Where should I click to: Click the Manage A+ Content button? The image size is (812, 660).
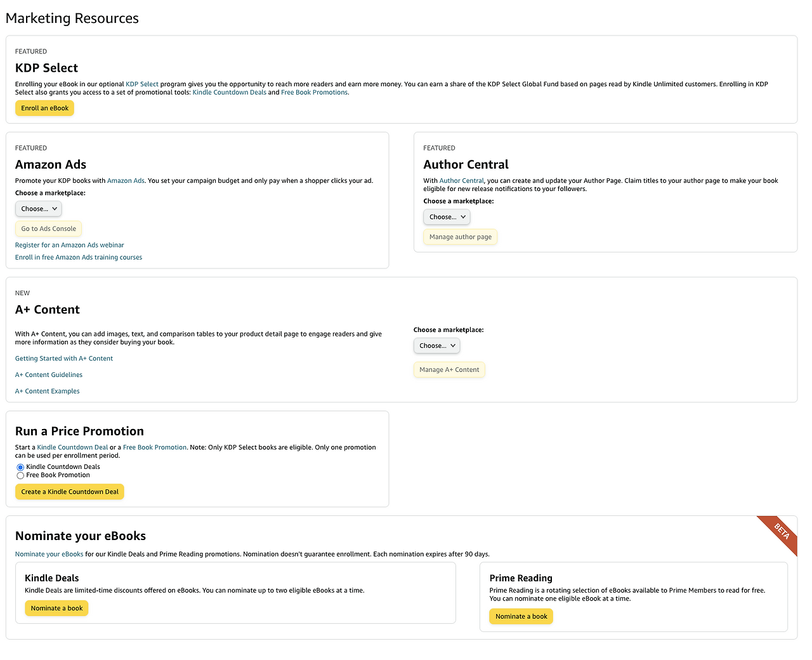[x=449, y=370]
